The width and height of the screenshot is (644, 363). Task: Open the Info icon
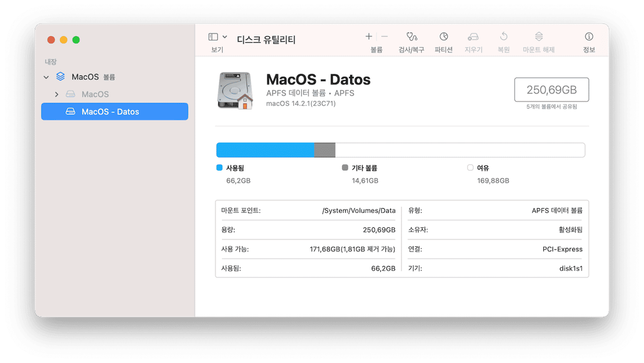click(589, 37)
